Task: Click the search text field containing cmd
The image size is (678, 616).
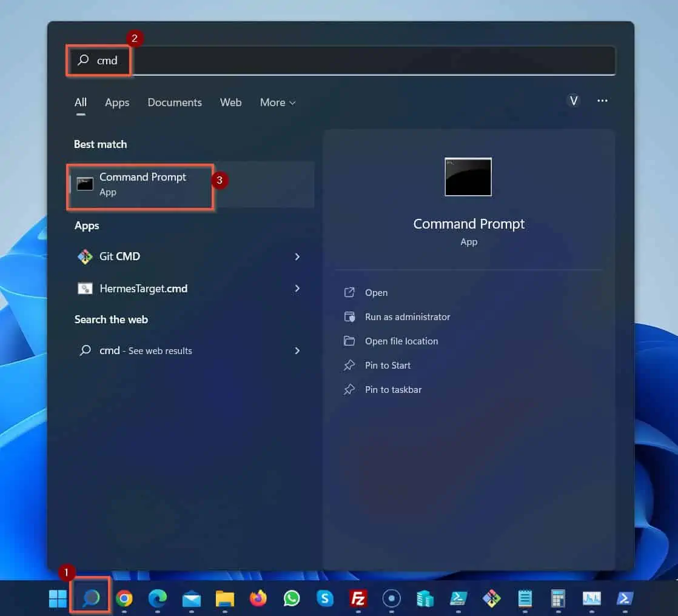Action: [x=341, y=61]
